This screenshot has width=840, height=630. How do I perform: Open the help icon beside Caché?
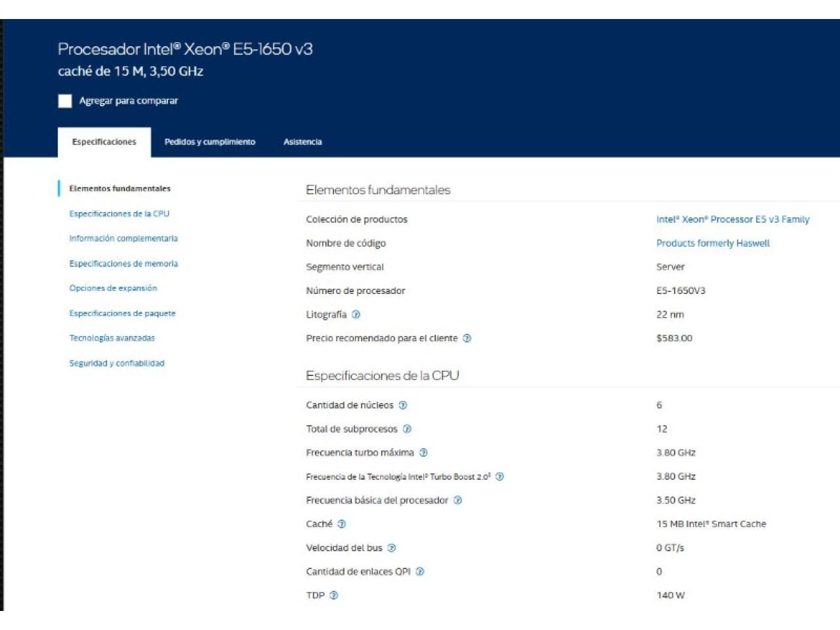(341, 524)
